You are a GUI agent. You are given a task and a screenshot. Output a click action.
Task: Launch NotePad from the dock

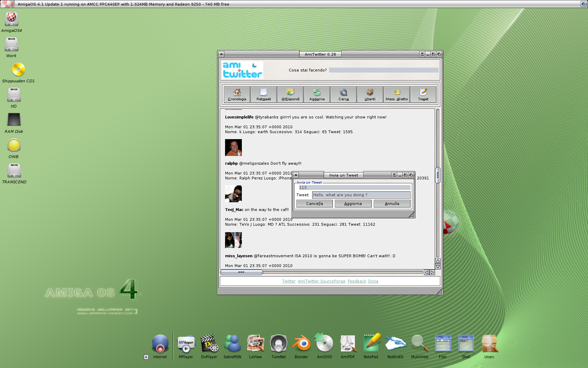(371, 343)
